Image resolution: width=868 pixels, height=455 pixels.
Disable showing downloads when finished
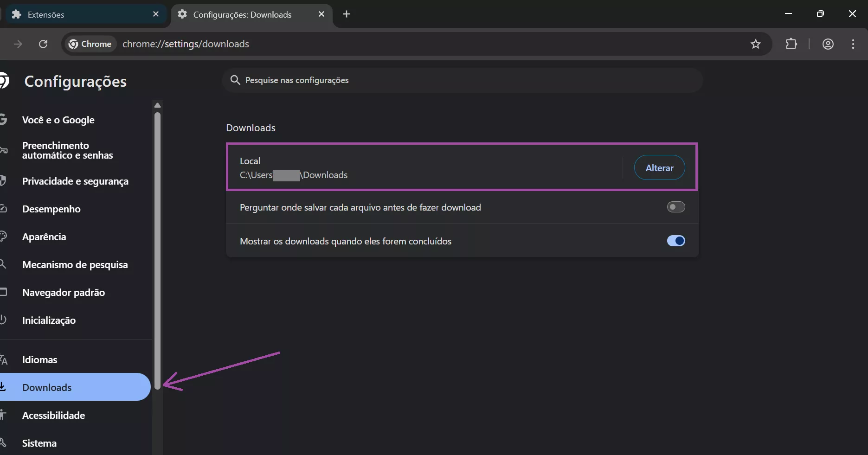(676, 241)
